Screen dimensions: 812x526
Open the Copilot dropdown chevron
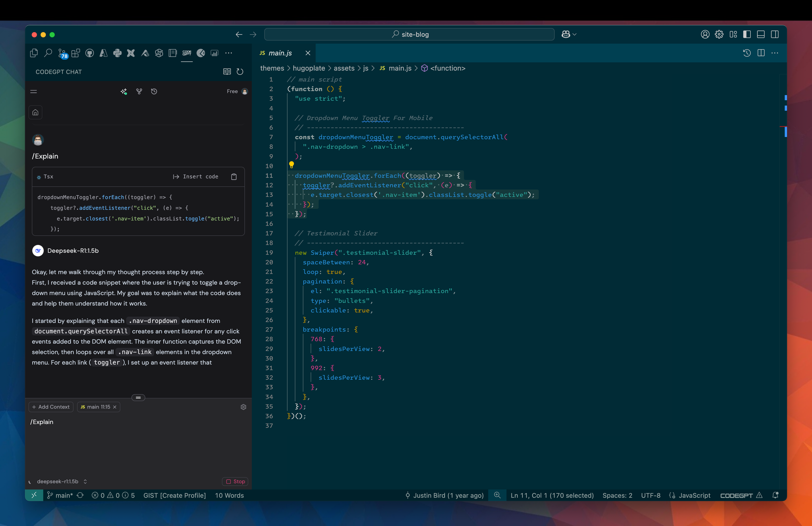(x=574, y=35)
